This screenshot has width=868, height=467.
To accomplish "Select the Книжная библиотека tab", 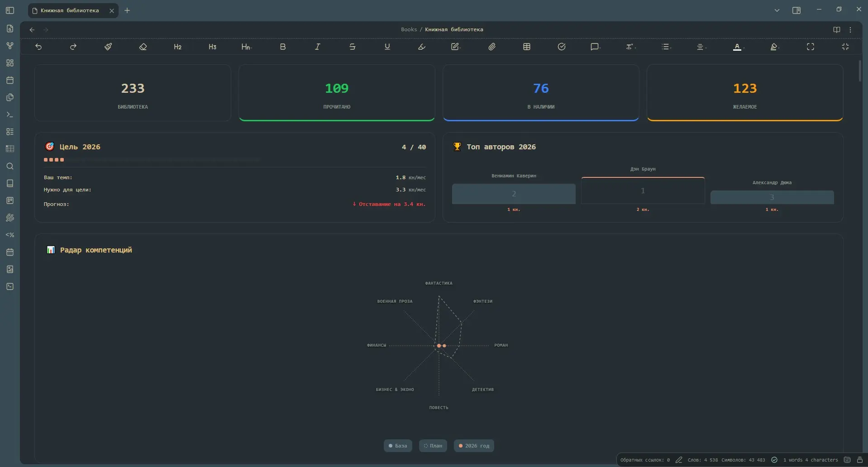I will click(x=70, y=10).
